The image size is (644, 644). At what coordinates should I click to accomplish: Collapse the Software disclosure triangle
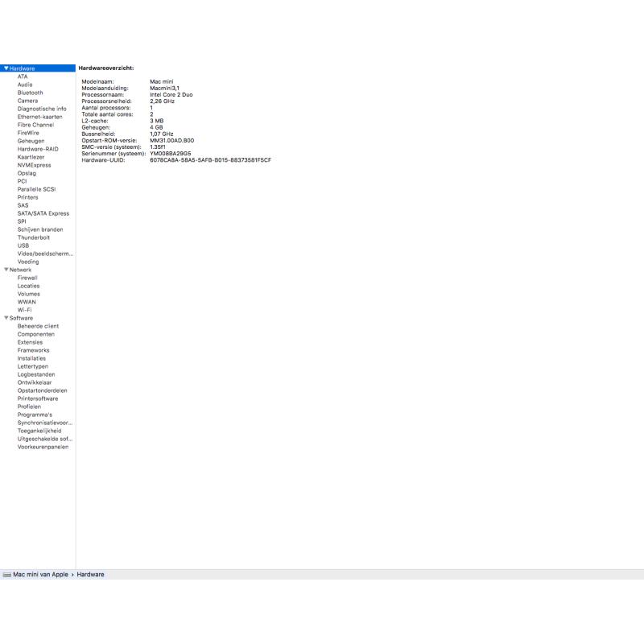pos(6,318)
